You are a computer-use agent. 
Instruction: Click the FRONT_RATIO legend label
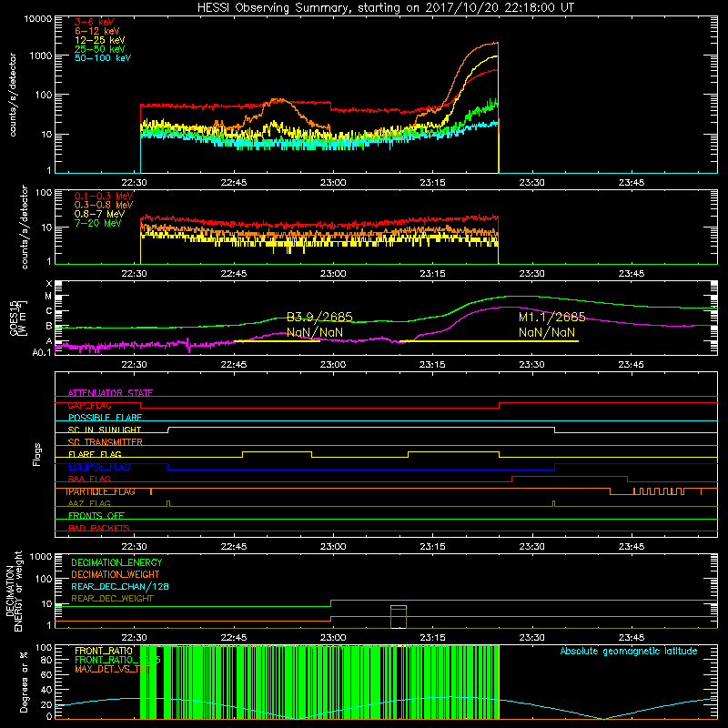coord(103,651)
